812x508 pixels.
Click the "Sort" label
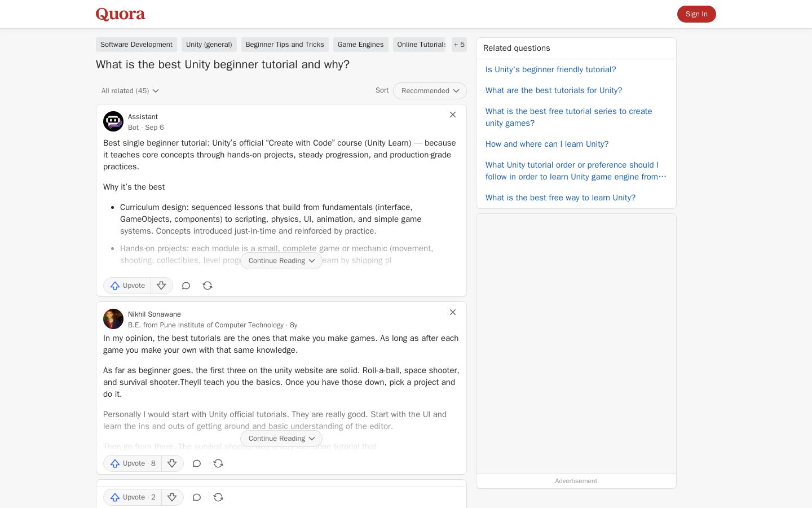click(x=382, y=90)
